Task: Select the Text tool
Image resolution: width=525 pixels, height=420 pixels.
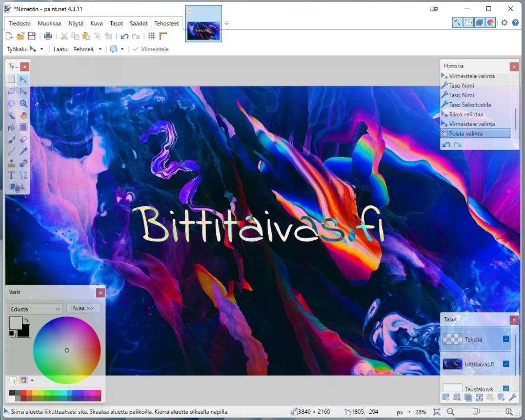Action: (x=11, y=175)
